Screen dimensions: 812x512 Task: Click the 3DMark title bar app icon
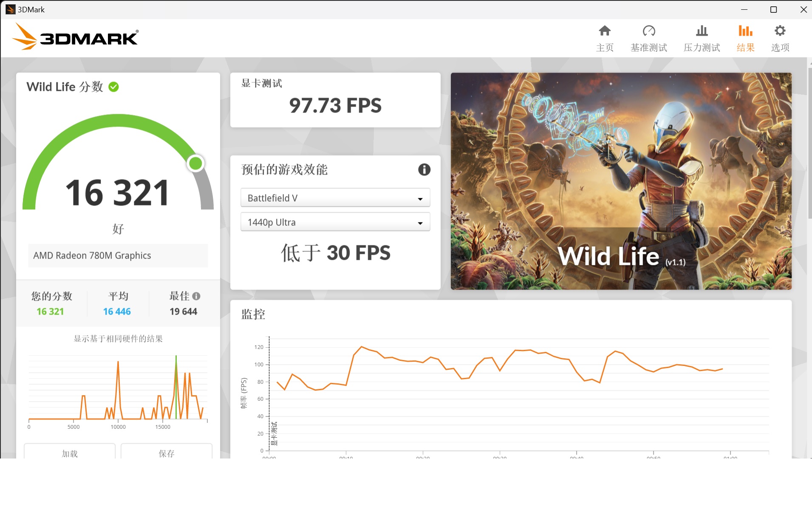click(x=10, y=9)
